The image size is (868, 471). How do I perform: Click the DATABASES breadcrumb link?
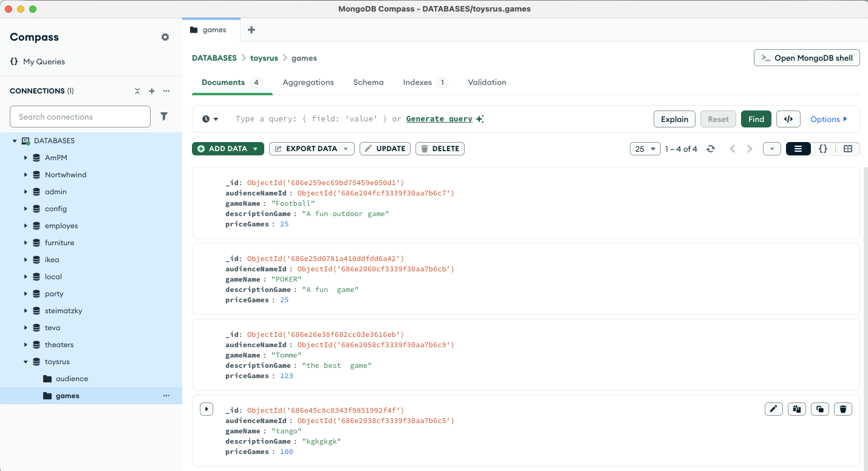[214, 58]
